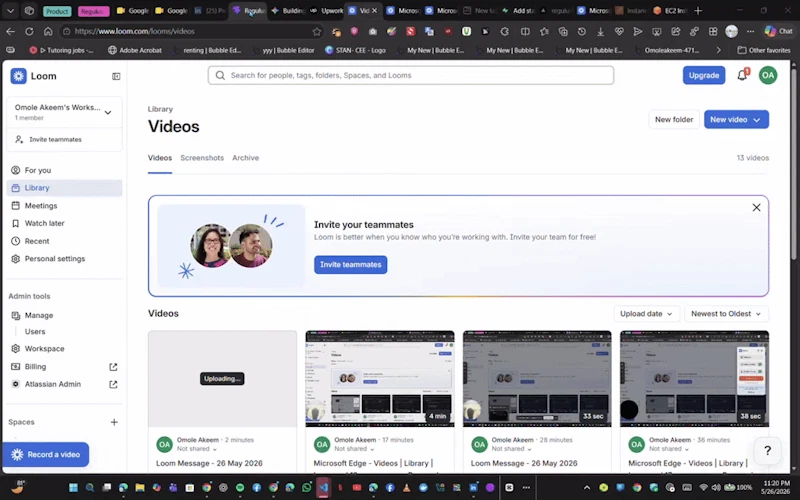Select the Videos tab
800x500 pixels.
(160, 158)
